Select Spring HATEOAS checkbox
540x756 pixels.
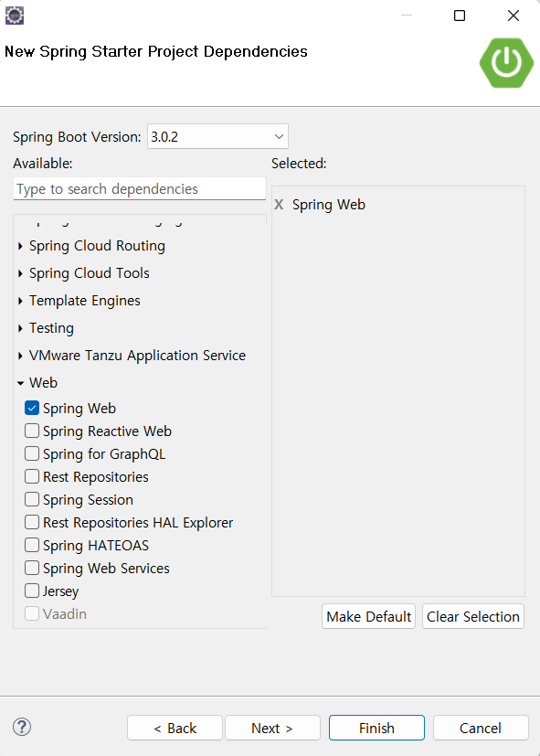coord(32,545)
